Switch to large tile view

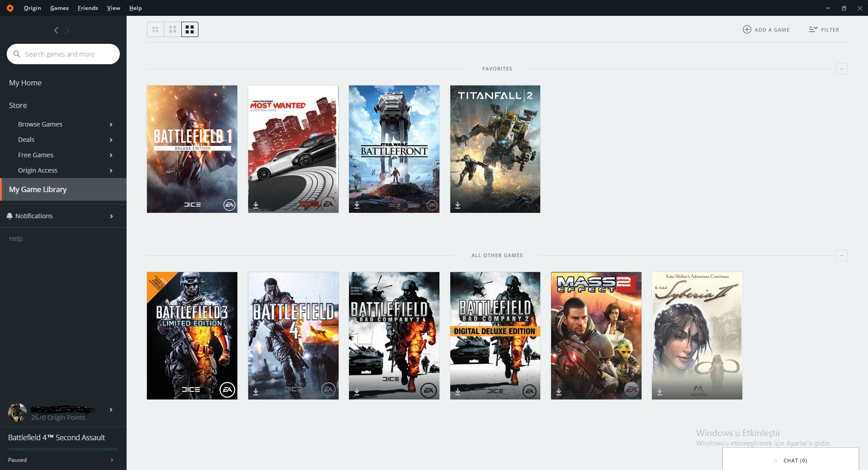[190, 29]
